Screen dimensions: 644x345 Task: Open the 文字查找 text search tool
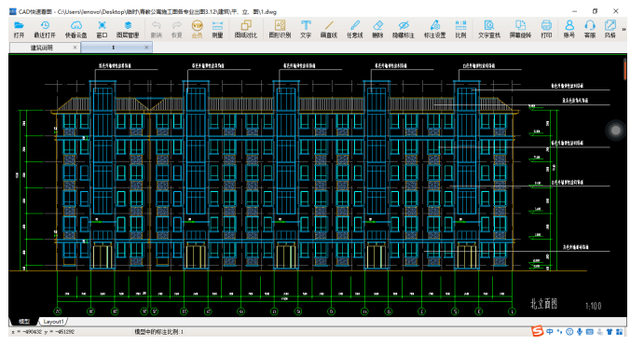(488, 29)
